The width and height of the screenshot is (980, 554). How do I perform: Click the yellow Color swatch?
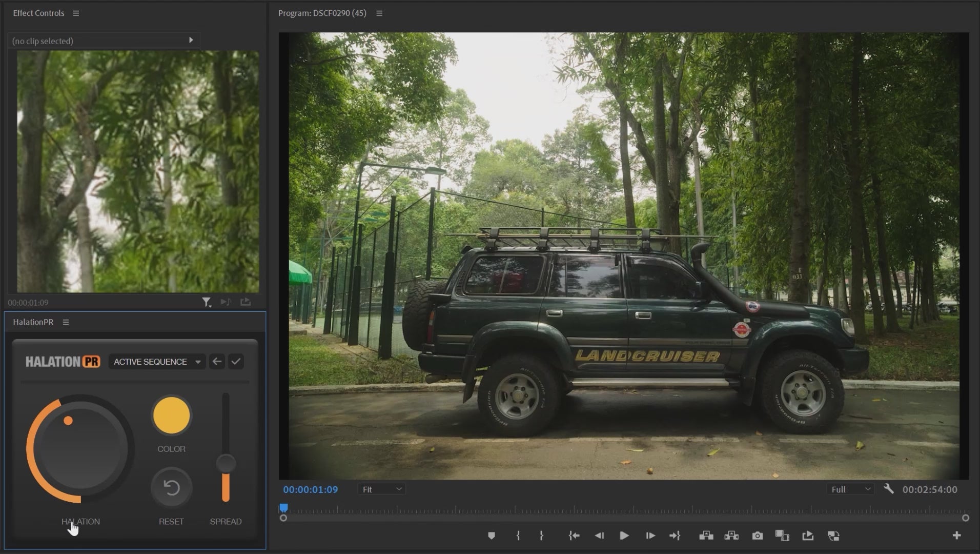(x=171, y=415)
